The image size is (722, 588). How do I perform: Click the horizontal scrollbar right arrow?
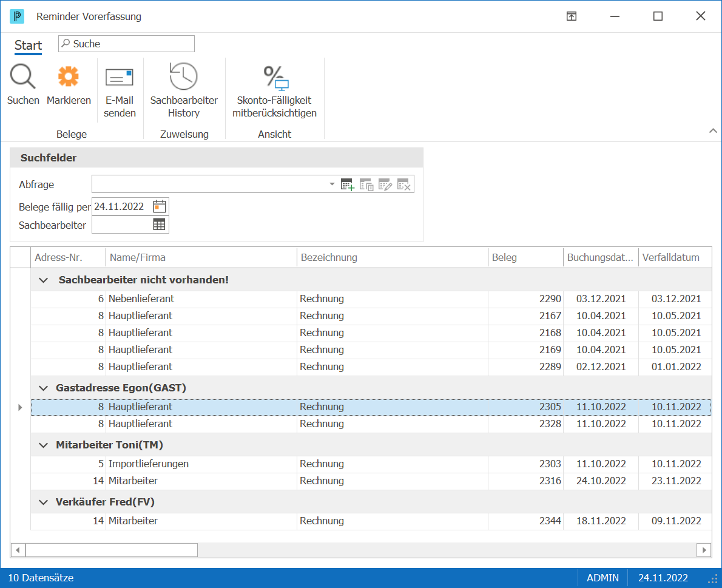coord(704,550)
